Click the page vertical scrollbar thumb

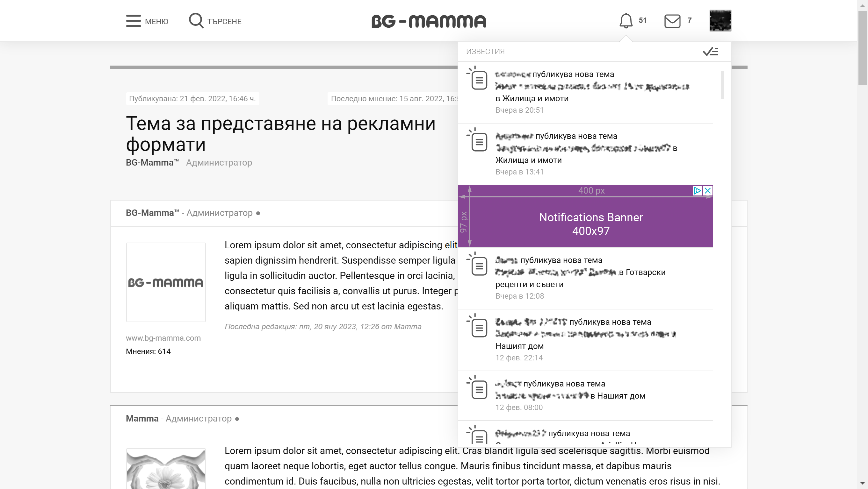pyautogui.click(x=862, y=47)
